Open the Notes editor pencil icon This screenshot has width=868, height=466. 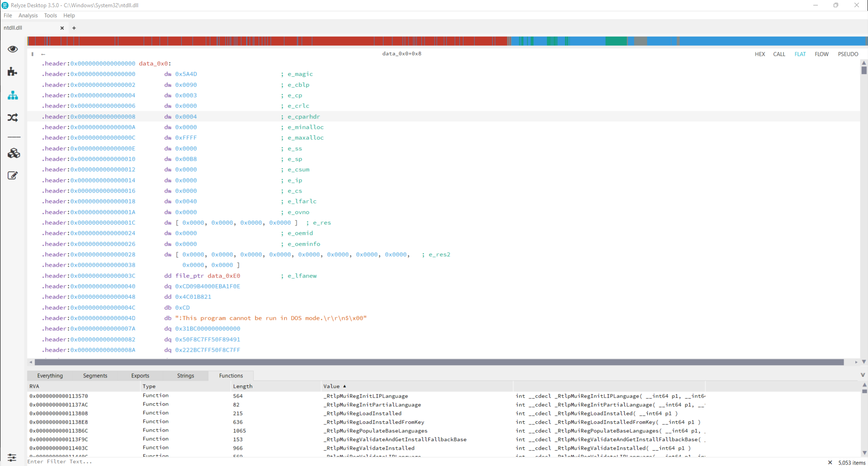tap(13, 175)
